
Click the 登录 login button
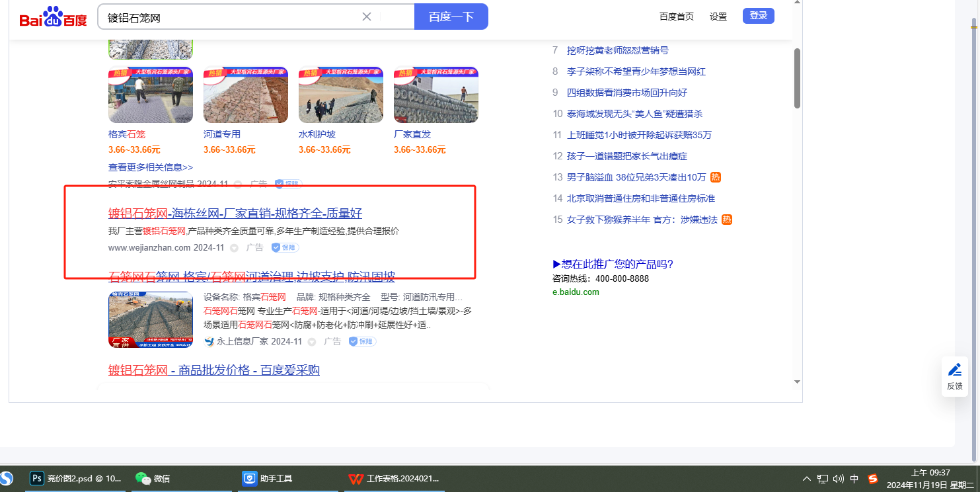pyautogui.click(x=758, y=16)
